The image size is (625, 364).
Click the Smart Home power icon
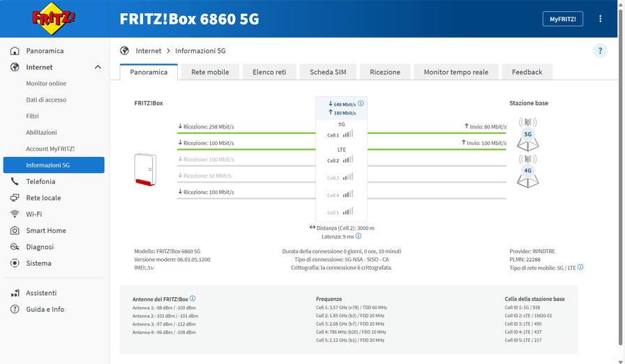[15, 230]
